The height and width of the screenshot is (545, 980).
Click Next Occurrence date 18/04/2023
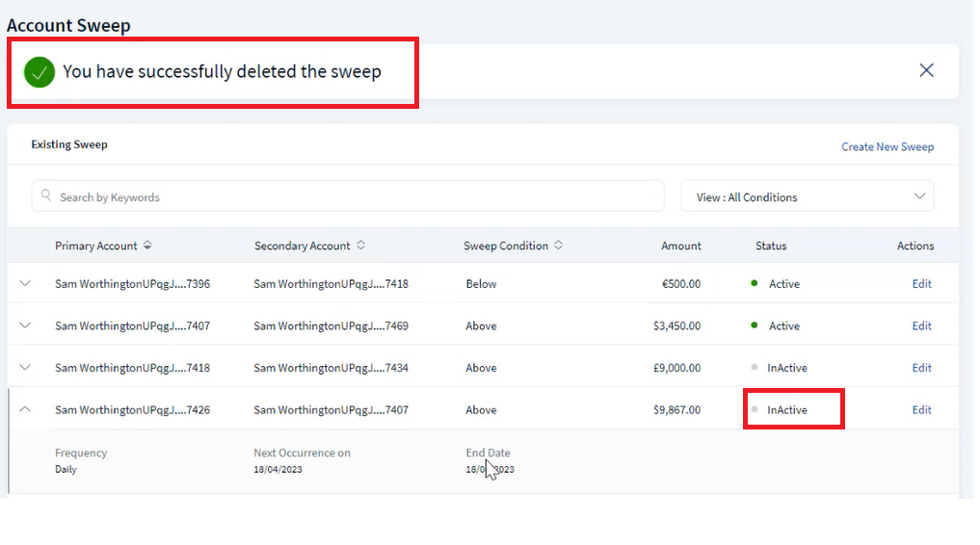278,470
